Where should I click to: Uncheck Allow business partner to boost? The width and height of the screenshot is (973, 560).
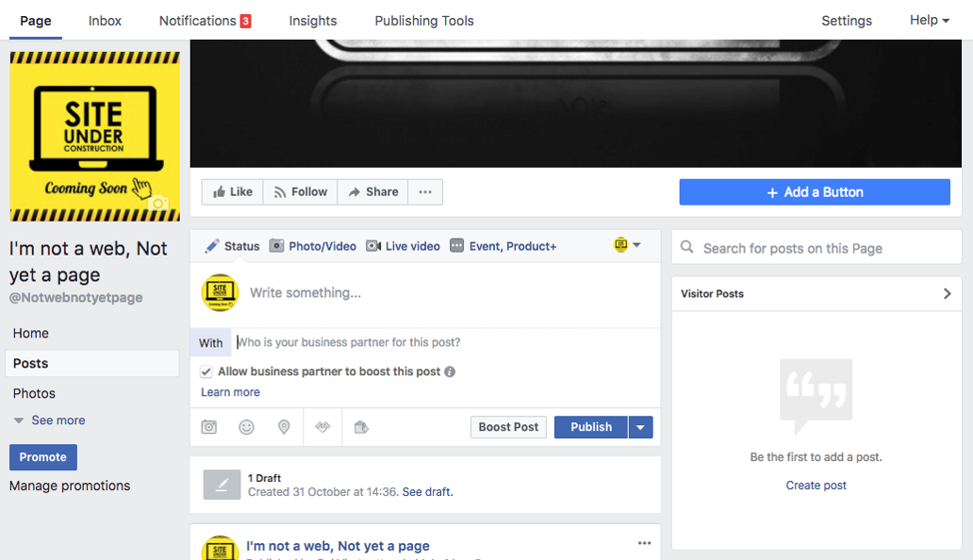click(x=206, y=371)
